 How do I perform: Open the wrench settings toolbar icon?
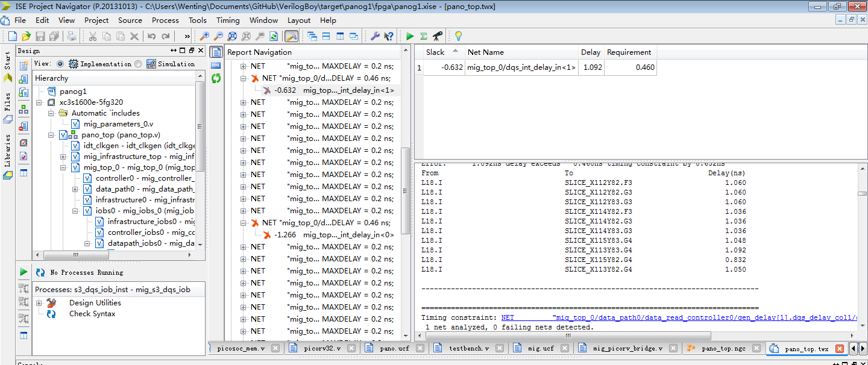pos(374,36)
